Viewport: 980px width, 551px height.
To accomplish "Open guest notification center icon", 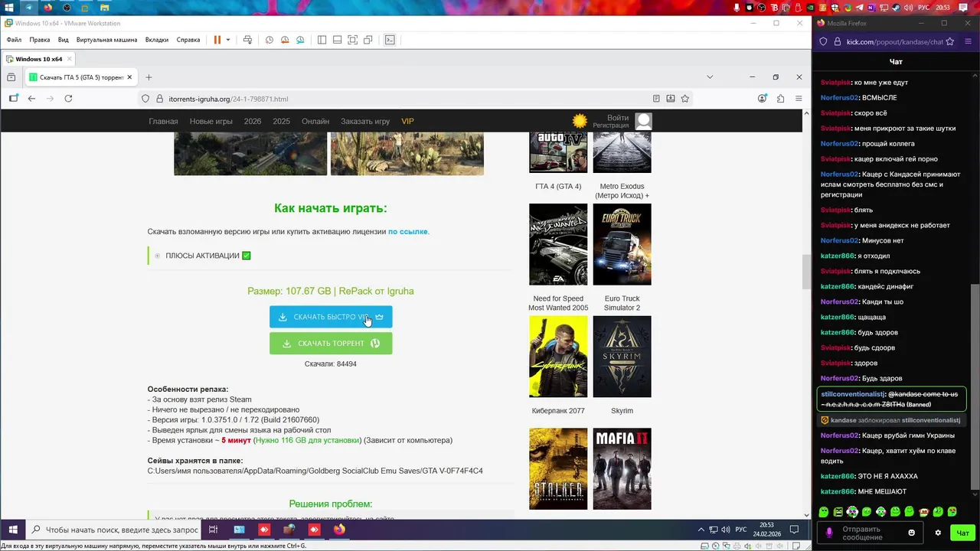I will pos(795,530).
